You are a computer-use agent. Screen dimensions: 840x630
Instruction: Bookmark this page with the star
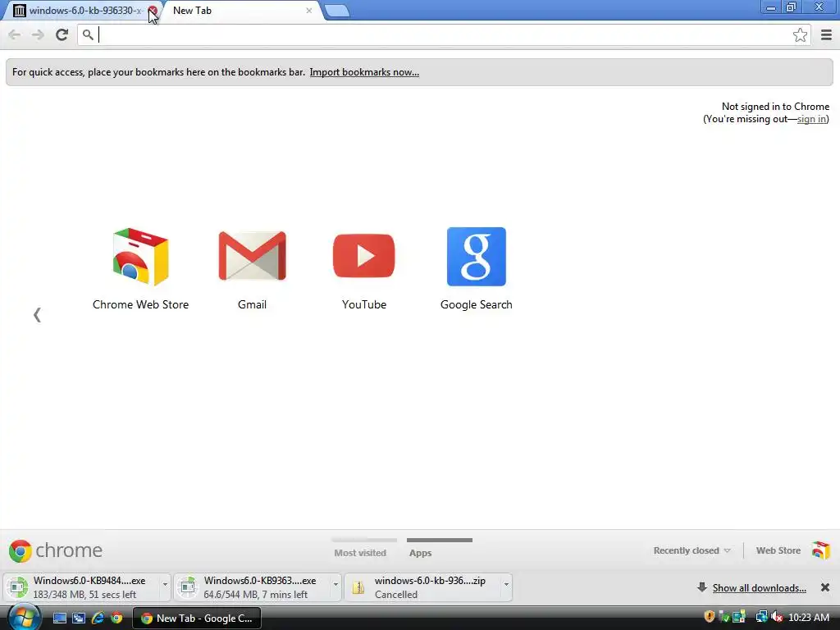click(x=800, y=34)
